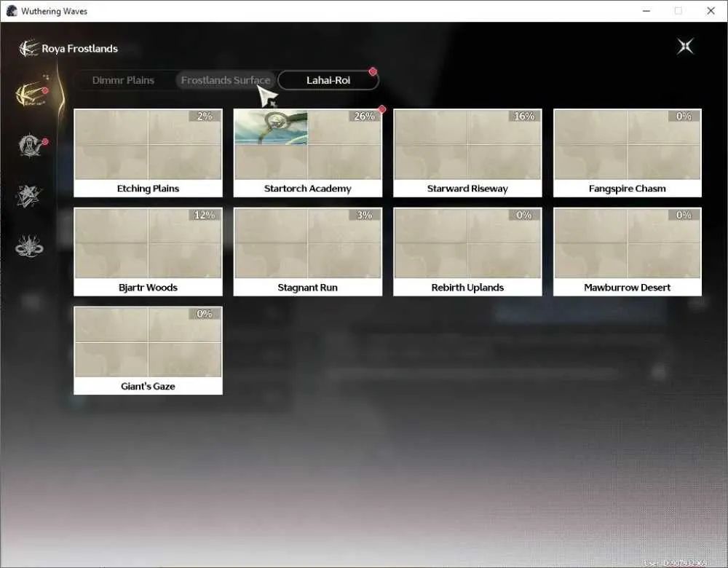Open the Starward Riseway area card
The height and width of the screenshot is (568, 728).
click(x=467, y=153)
